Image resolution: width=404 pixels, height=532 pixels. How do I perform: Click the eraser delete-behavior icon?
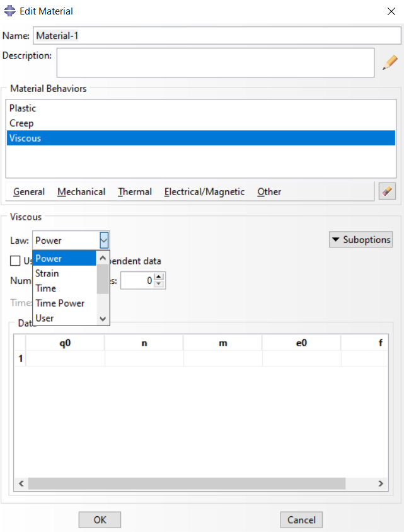pos(387,191)
